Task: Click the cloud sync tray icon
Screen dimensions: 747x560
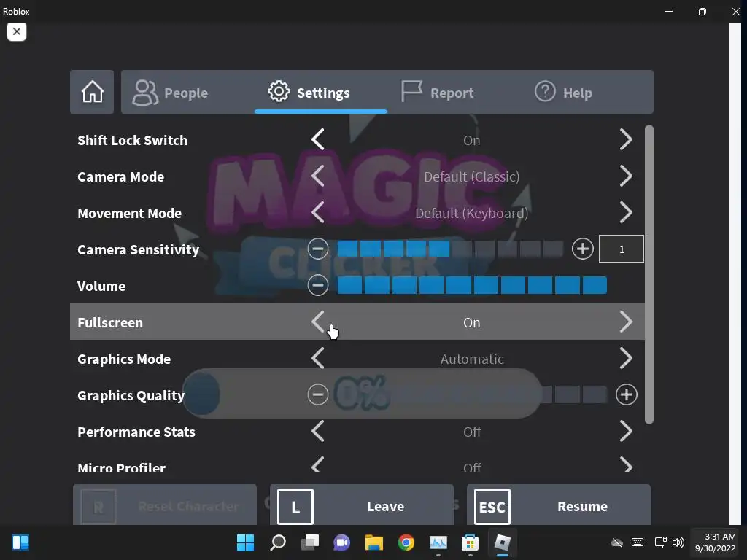Action: pos(617,542)
